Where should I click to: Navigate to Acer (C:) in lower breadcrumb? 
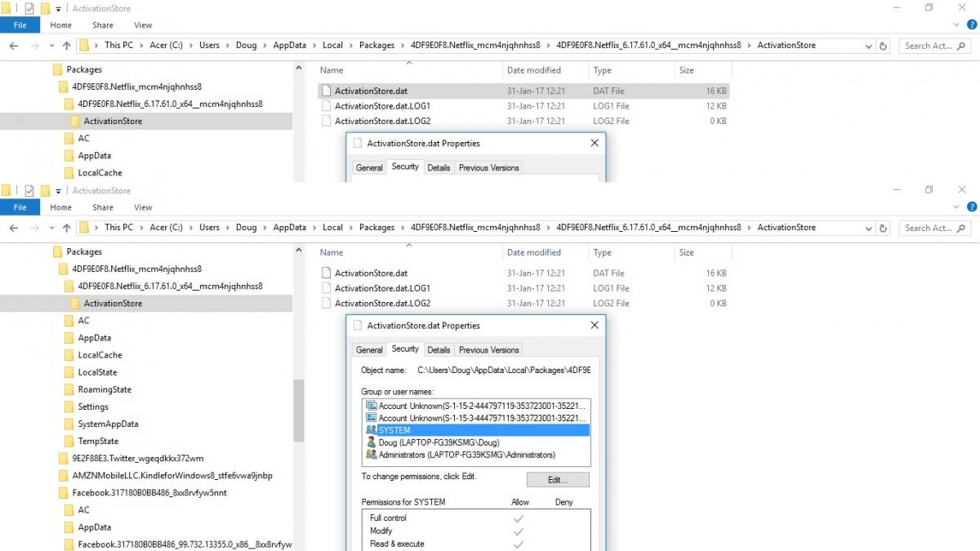tap(166, 228)
